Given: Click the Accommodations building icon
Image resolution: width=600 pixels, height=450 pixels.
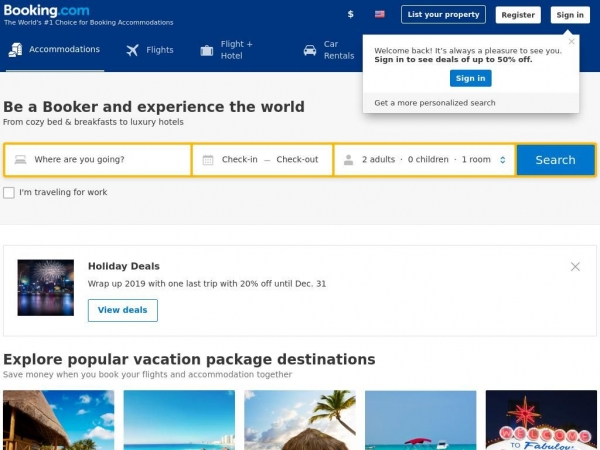Looking at the screenshot, I should (15, 50).
